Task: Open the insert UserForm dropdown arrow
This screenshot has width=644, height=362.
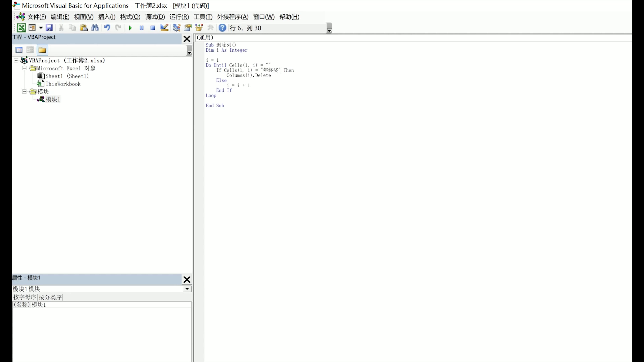Action: click(41, 28)
